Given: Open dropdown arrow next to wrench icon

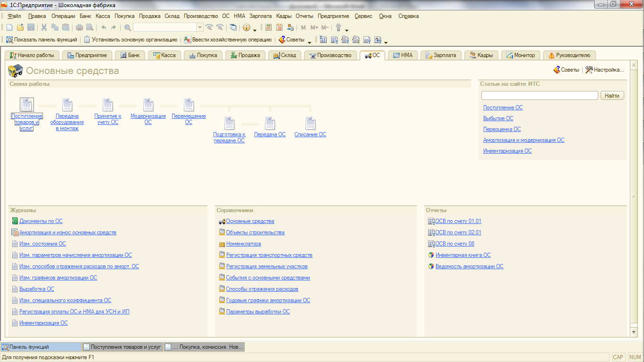Looking at the screenshot, I should click(x=347, y=29).
